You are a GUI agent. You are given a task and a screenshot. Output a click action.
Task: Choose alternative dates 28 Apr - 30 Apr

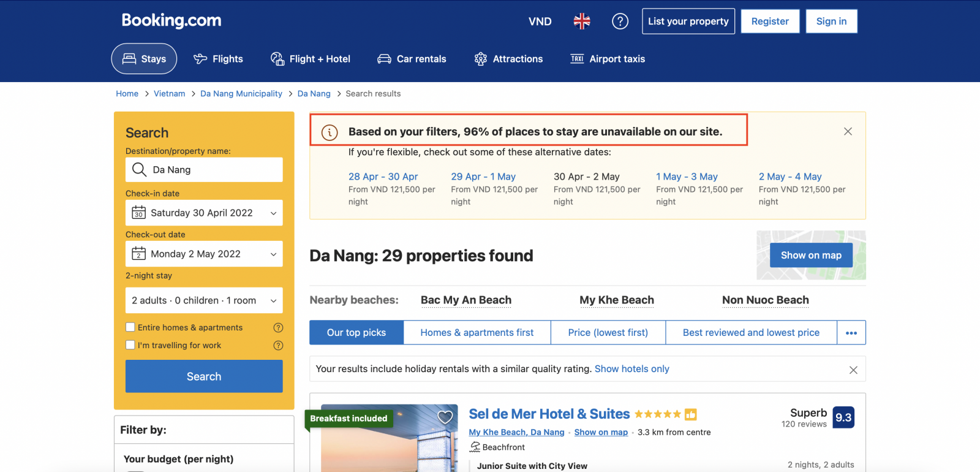(x=383, y=177)
